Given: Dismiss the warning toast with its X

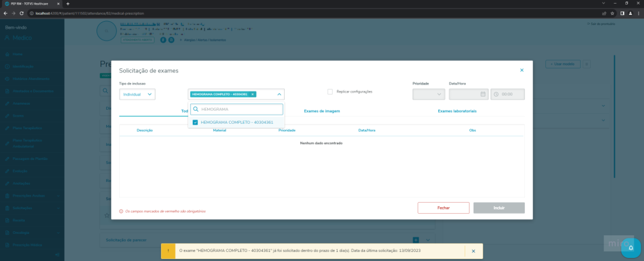Looking at the screenshot, I should [x=474, y=251].
